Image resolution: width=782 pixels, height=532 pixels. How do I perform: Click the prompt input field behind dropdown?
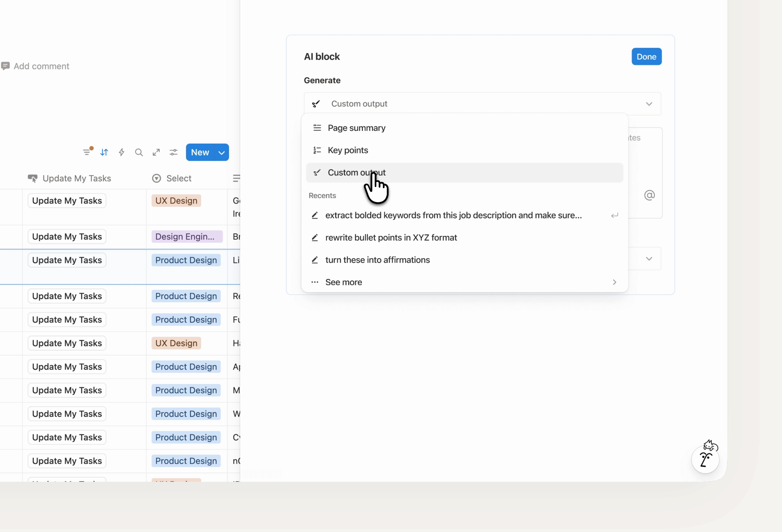645,173
